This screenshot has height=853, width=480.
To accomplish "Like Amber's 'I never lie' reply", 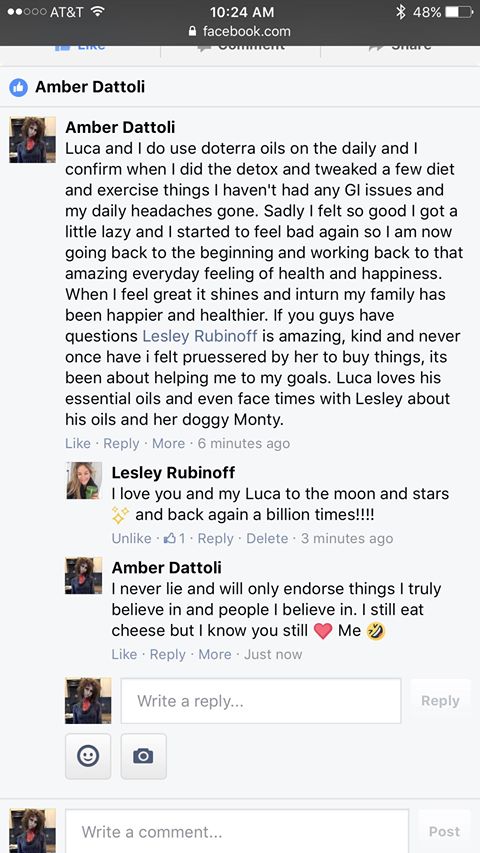I will pos(124,654).
